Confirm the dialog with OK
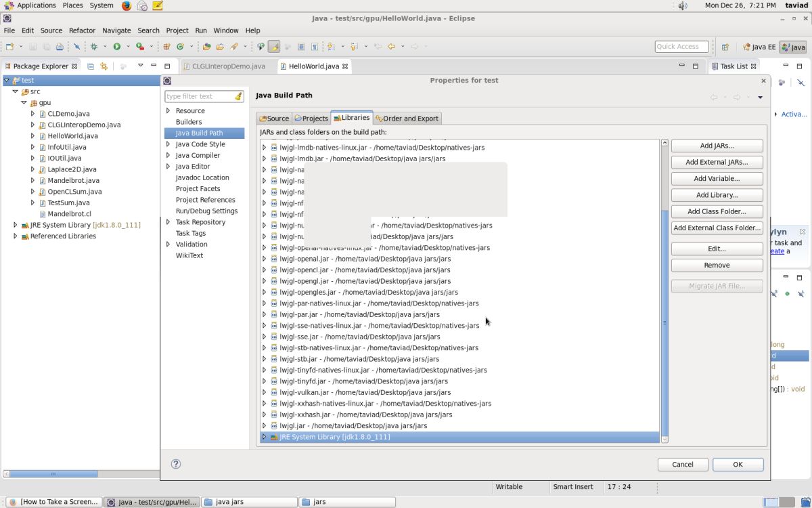Screen dimensions: 812x508 (x=738, y=464)
